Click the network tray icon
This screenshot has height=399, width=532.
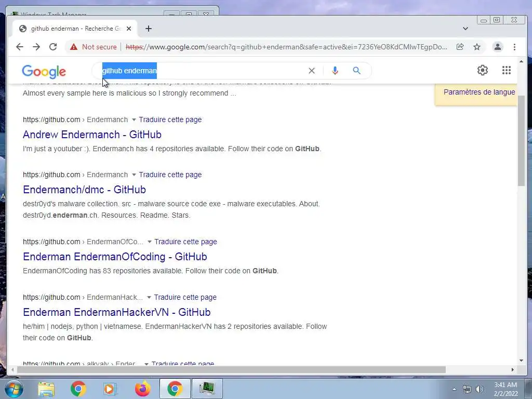(x=467, y=389)
